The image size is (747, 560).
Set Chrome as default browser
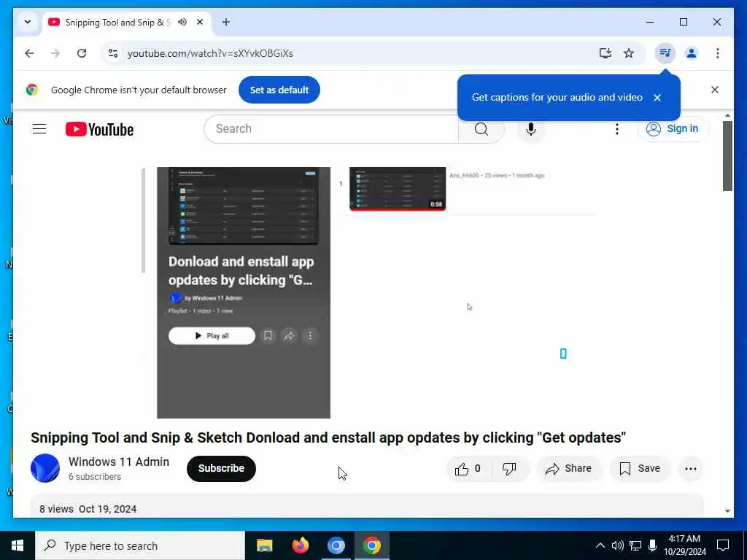pyautogui.click(x=279, y=90)
